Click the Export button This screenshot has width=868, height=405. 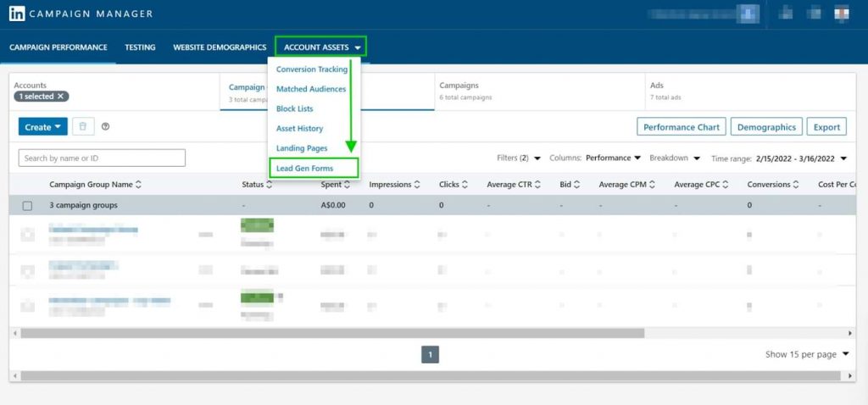click(826, 127)
